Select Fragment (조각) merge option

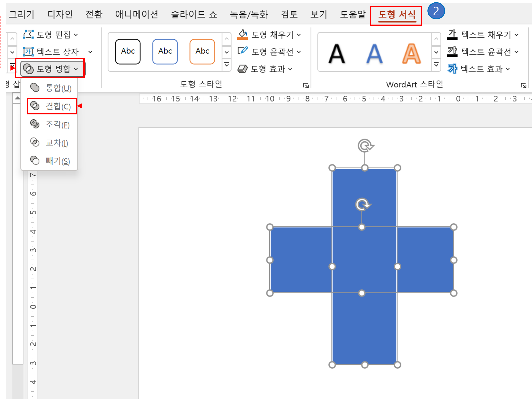click(x=57, y=124)
